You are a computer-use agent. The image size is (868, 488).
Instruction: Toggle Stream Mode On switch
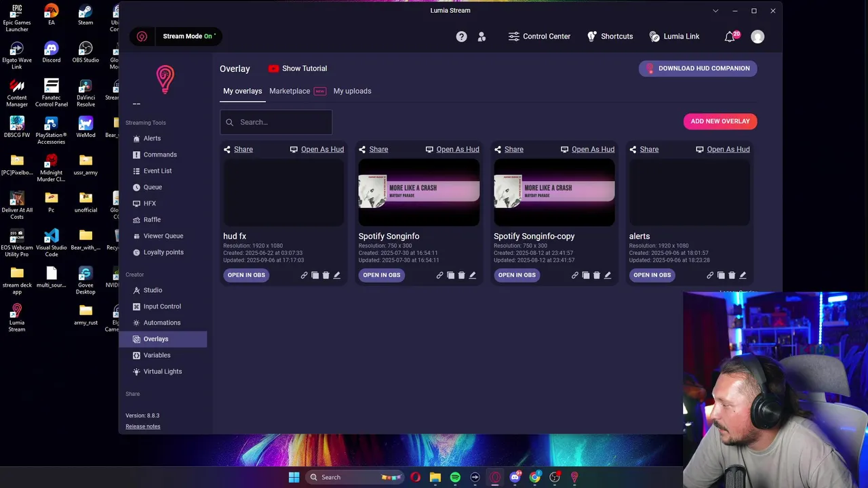[189, 37]
